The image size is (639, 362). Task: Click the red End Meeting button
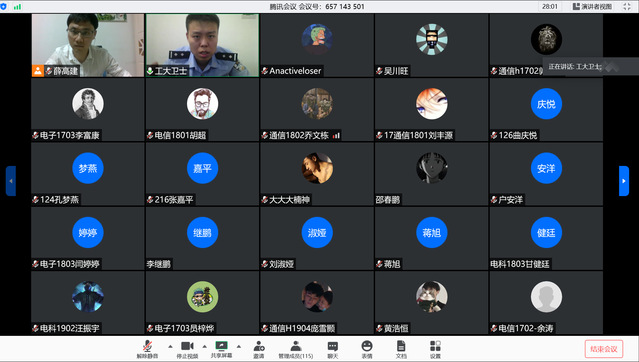[x=604, y=349]
